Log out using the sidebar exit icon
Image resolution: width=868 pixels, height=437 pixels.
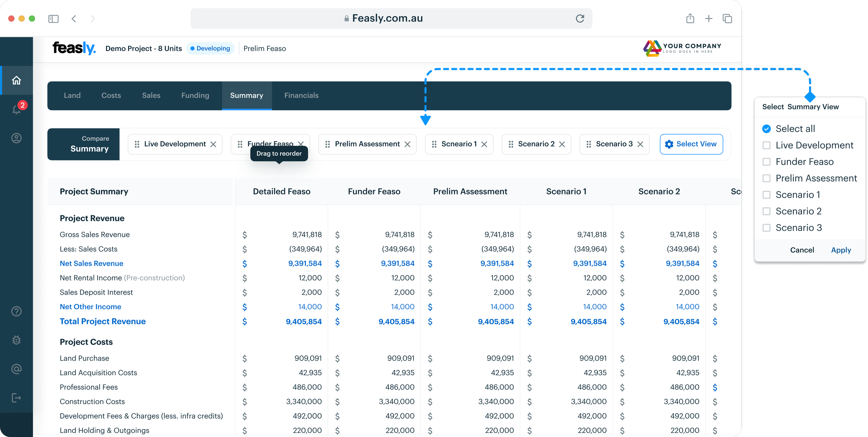[16, 398]
